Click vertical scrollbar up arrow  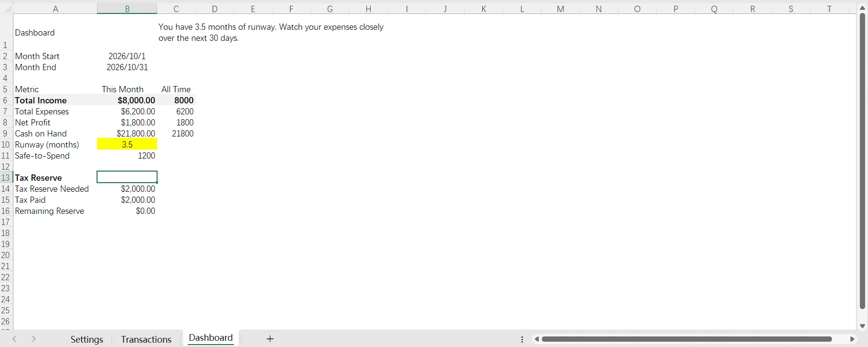point(862,8)
